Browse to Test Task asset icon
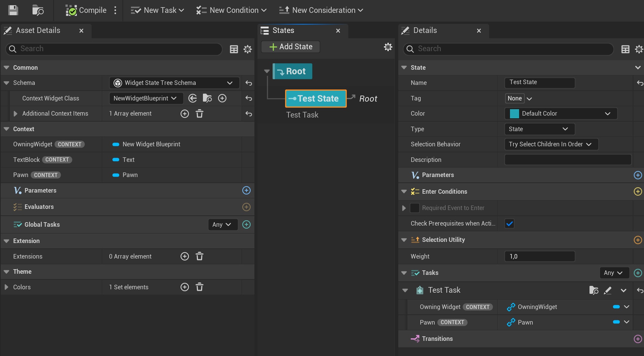This screenshot has width=644, height=356. 593,291
